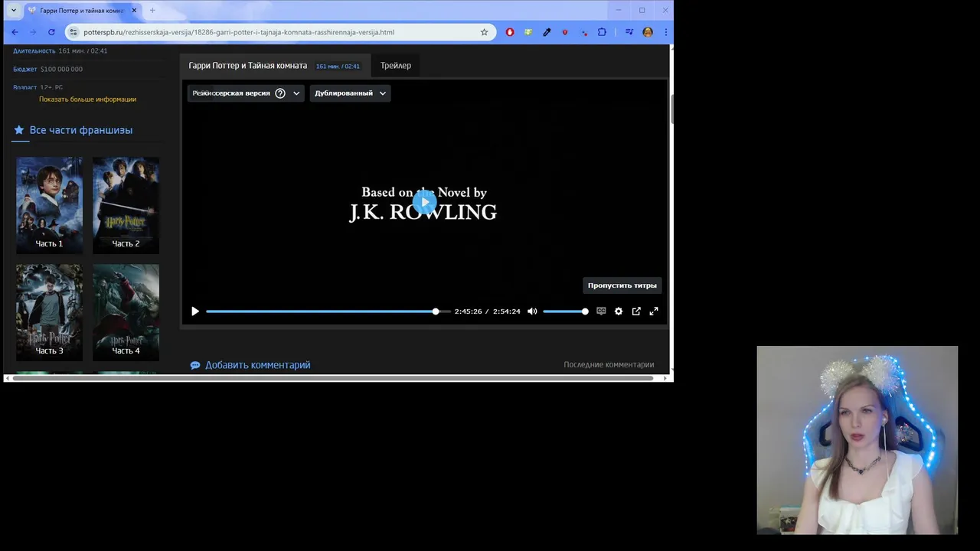This screenshot has height=551, width=980.
Task: Click the horizontal page scrollbar
Action: [333, 378]
